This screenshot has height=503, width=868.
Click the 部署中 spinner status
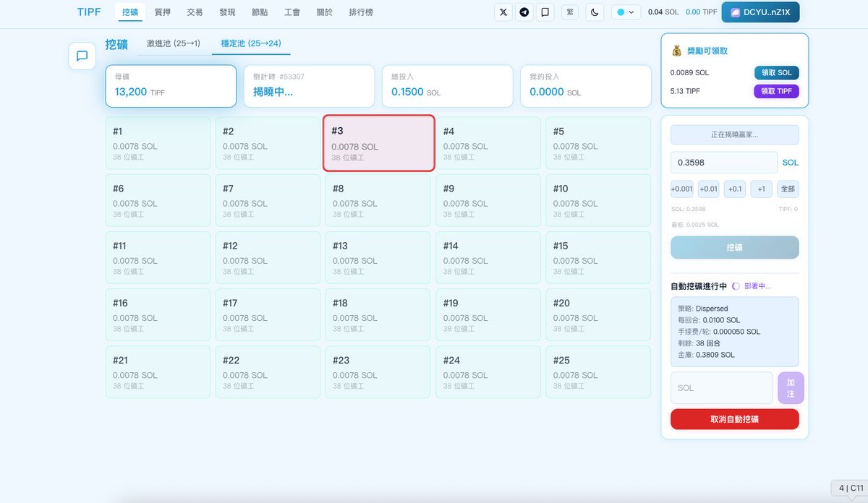pos(752,286)
